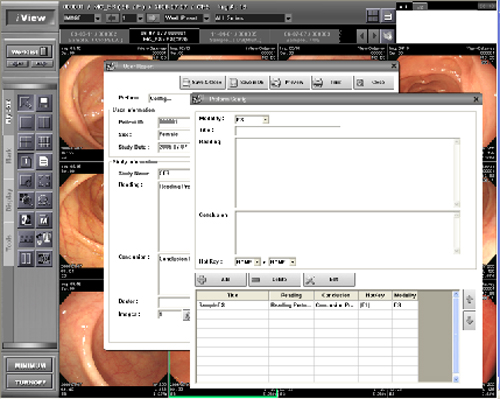500x399 pixels.
Task: Open the 'All Series' dropdown
Action: (288, 18)
